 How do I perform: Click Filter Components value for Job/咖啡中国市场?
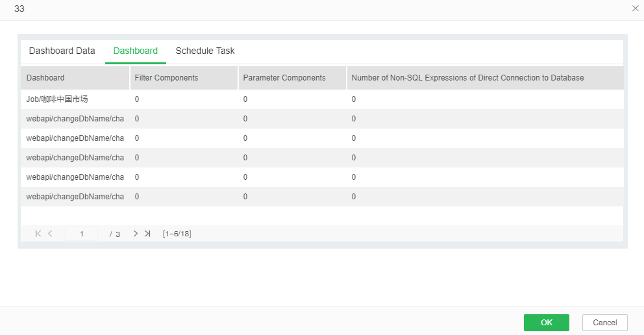137,99
